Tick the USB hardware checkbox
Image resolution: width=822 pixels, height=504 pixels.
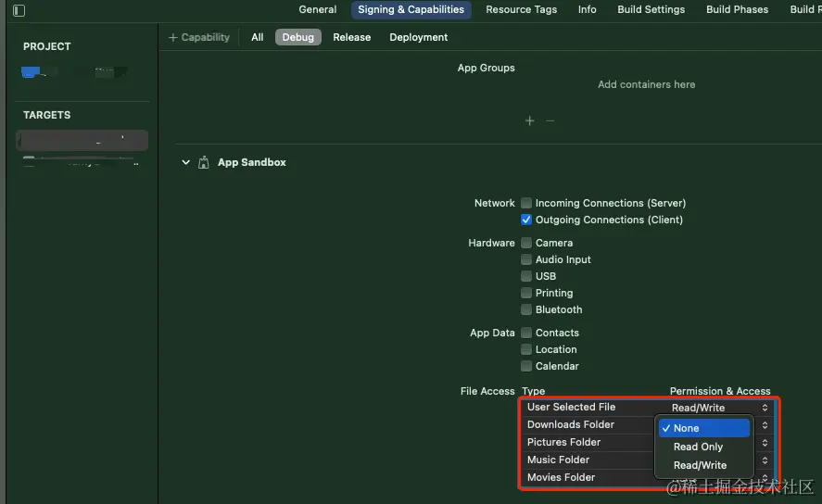[x=526, y=276]
